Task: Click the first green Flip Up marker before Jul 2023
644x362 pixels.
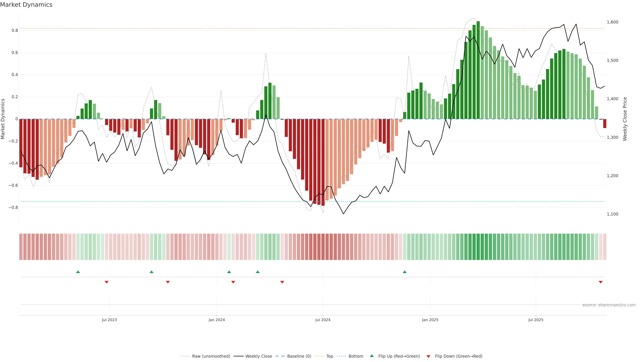Action: click(x=78, y=272)
